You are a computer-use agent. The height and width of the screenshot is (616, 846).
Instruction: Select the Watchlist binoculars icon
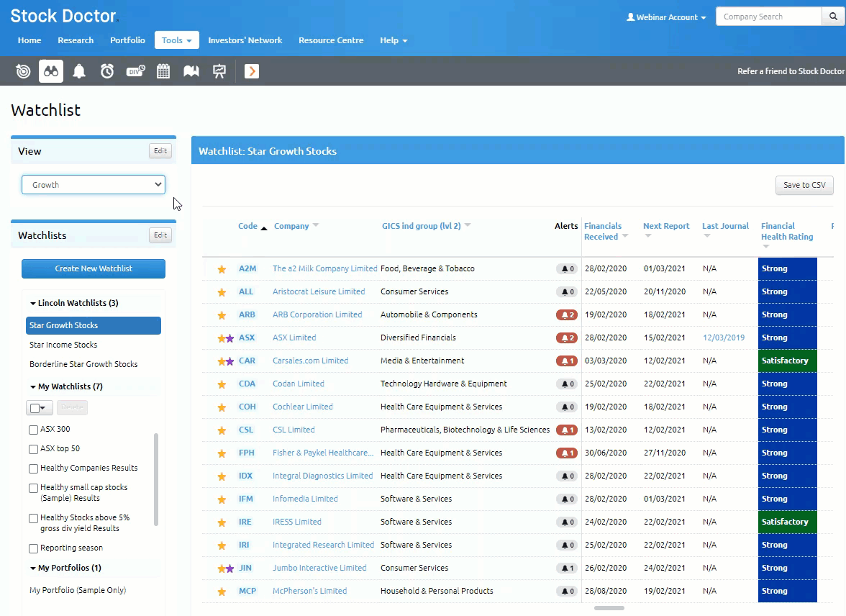50,71
